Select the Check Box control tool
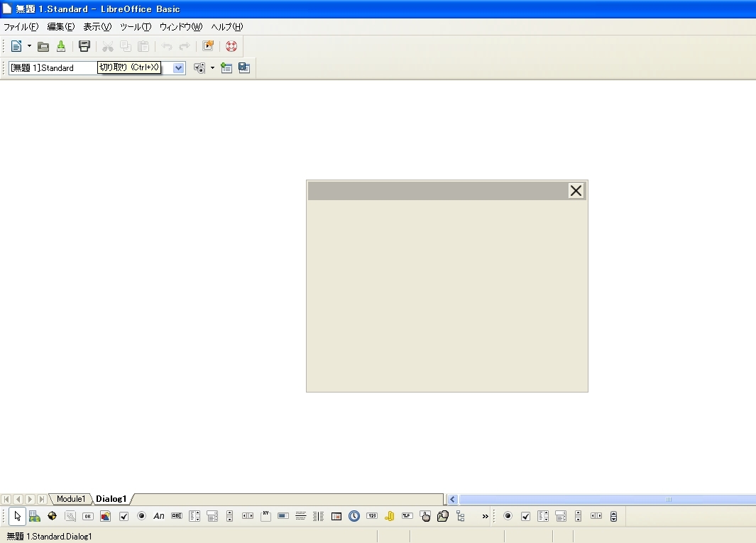The image size is (756, 543). tap(124, 516)
